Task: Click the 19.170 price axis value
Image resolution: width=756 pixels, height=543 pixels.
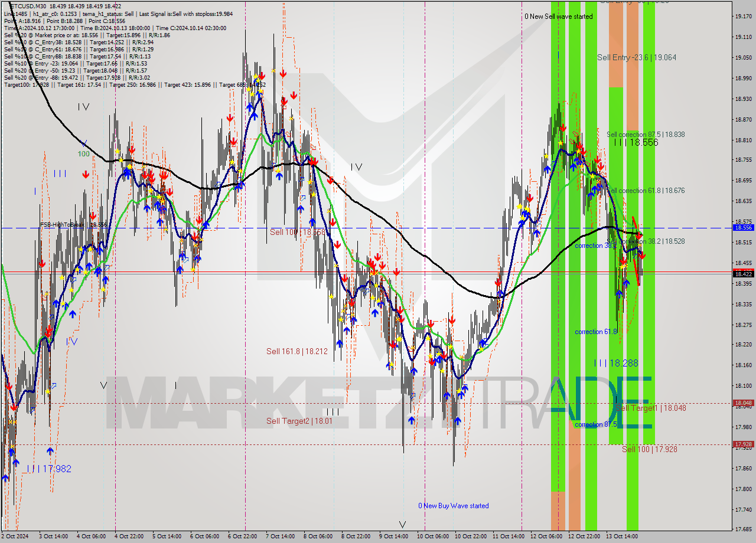Action: pyautogui.click(x=743, y=17)
